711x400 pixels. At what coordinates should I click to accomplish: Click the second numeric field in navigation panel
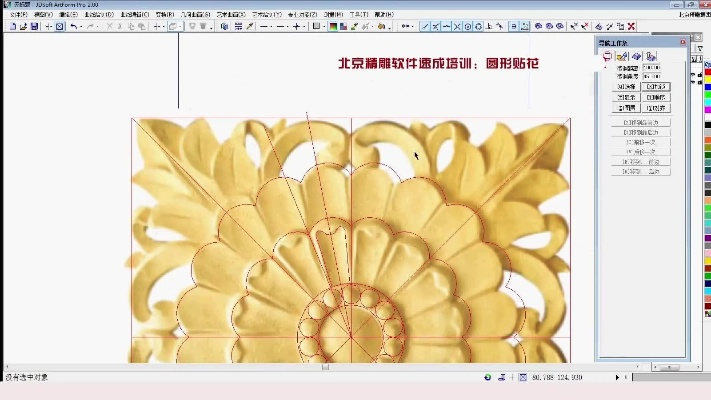652,76
